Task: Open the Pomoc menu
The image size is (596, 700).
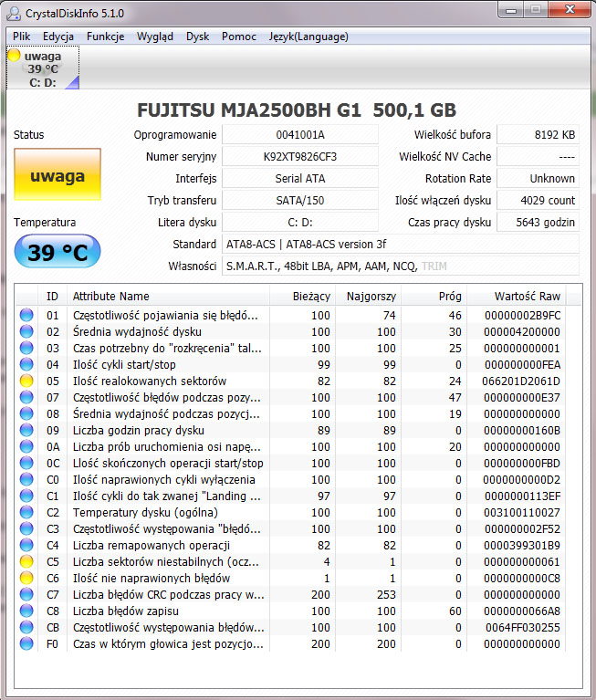Action: 239,37
